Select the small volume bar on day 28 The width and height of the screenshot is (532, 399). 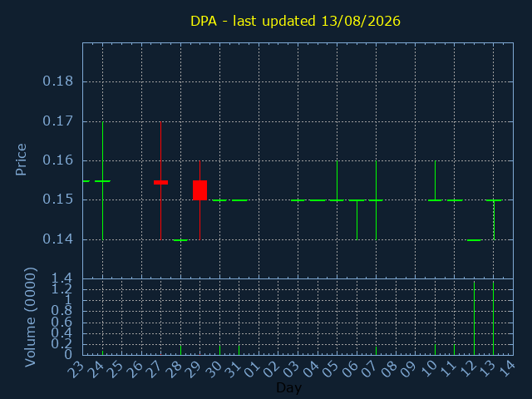[x=181, y=350]
